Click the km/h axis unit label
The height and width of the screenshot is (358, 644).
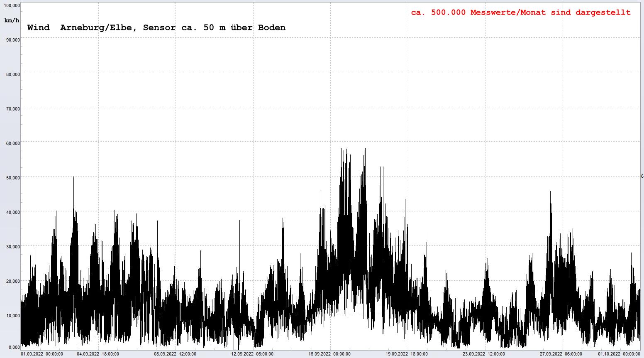[12, 20]
